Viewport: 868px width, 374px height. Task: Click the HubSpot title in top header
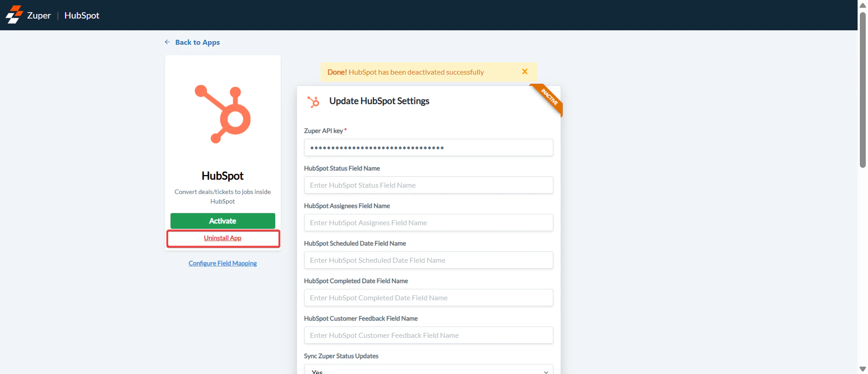pos(82,15)
